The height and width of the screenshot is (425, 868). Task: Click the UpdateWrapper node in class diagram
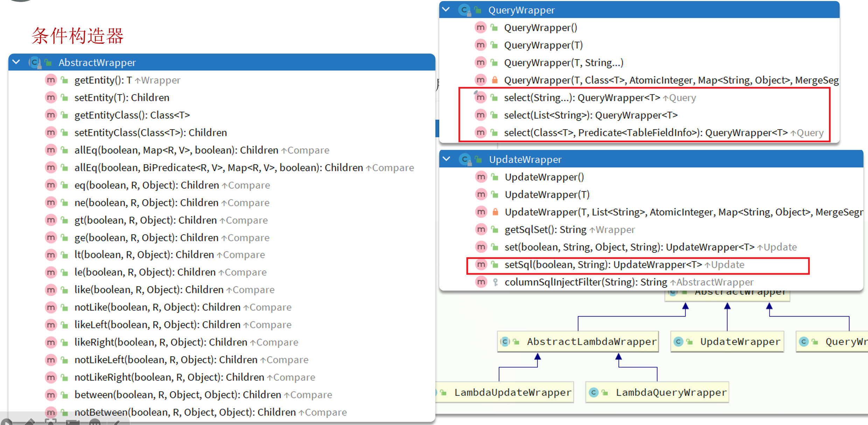pos(740,342)
